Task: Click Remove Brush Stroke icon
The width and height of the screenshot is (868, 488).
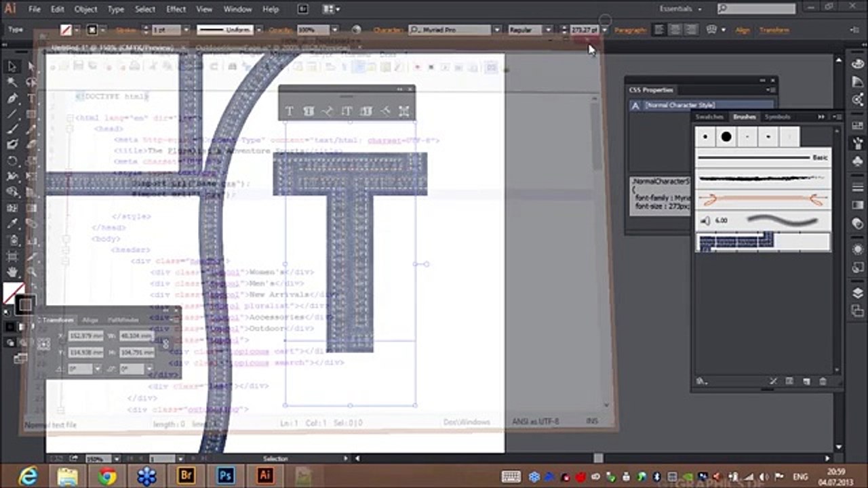Action: (773, 382)
